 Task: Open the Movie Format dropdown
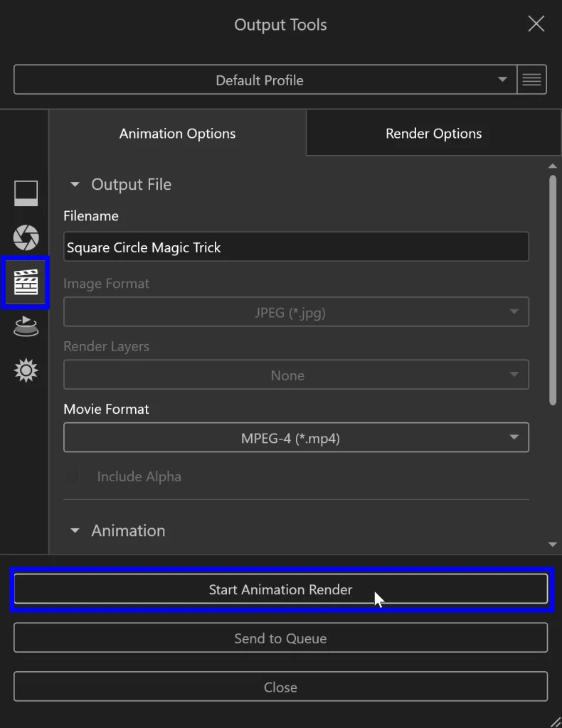296,438
